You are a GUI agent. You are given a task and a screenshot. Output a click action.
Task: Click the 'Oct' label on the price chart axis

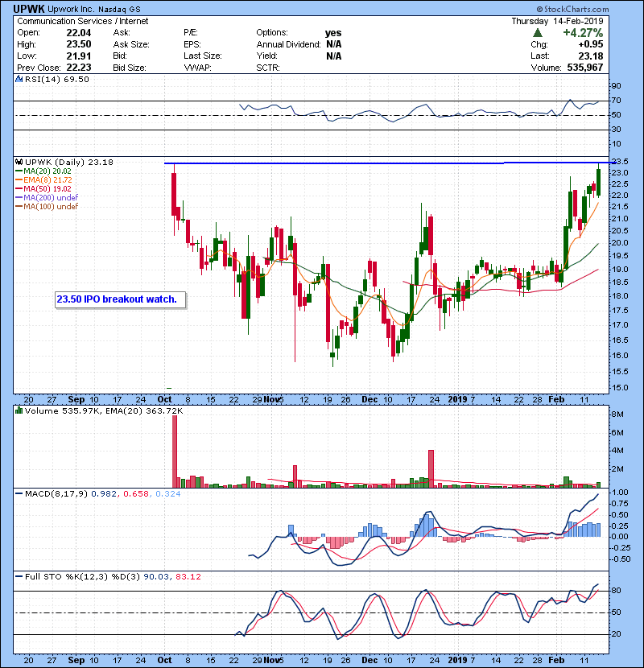pyautogui.click(x=164, y=400)
